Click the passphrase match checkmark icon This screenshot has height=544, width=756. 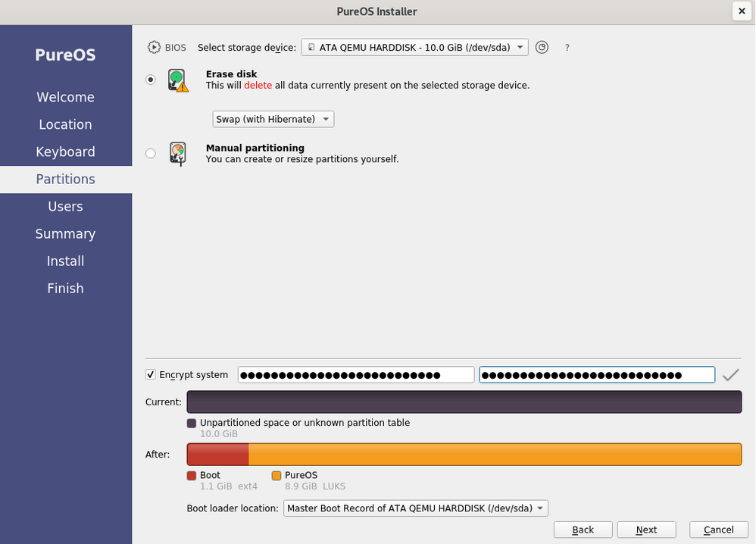coord(731,375)
